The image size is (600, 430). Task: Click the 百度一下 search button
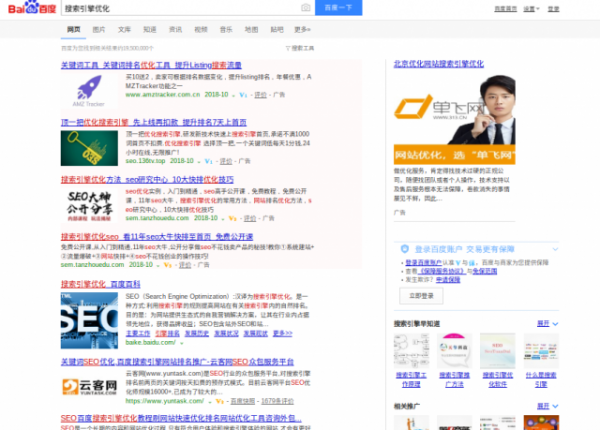pos(338,8)
